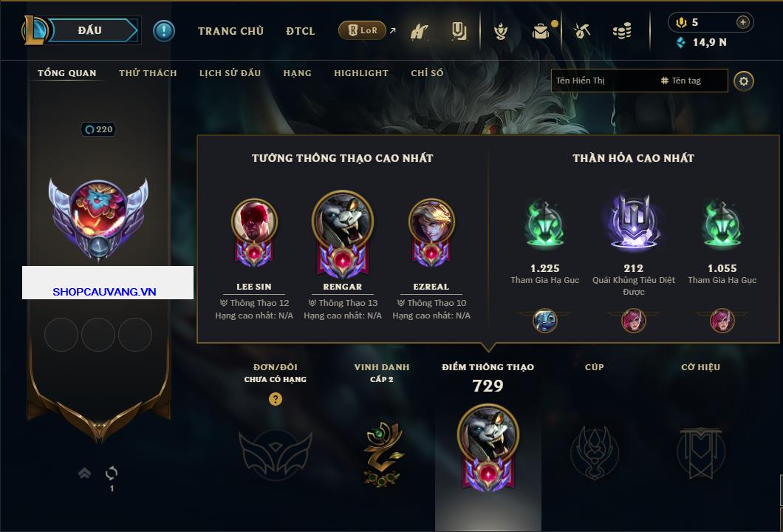This screenshot has height=532, width=783.
Task: Add RP with the plus button
Action: point(743,22)
